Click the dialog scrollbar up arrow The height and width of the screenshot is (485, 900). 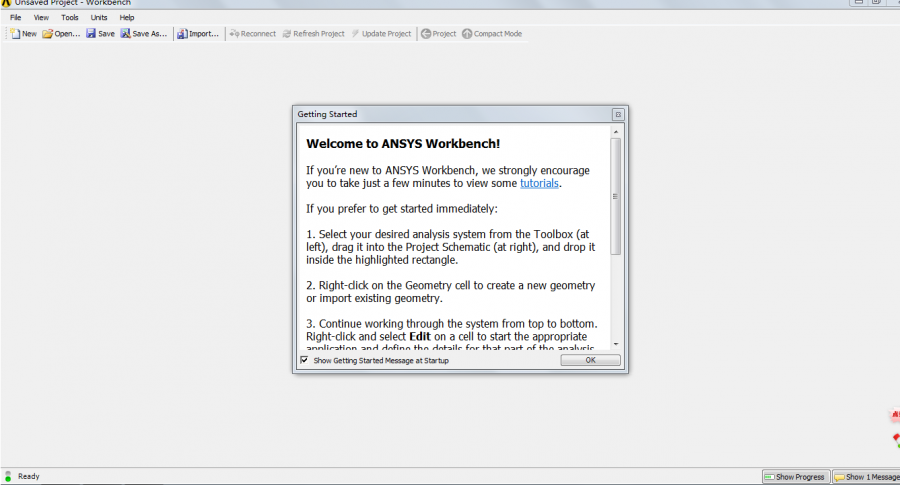tap(616, 132)
